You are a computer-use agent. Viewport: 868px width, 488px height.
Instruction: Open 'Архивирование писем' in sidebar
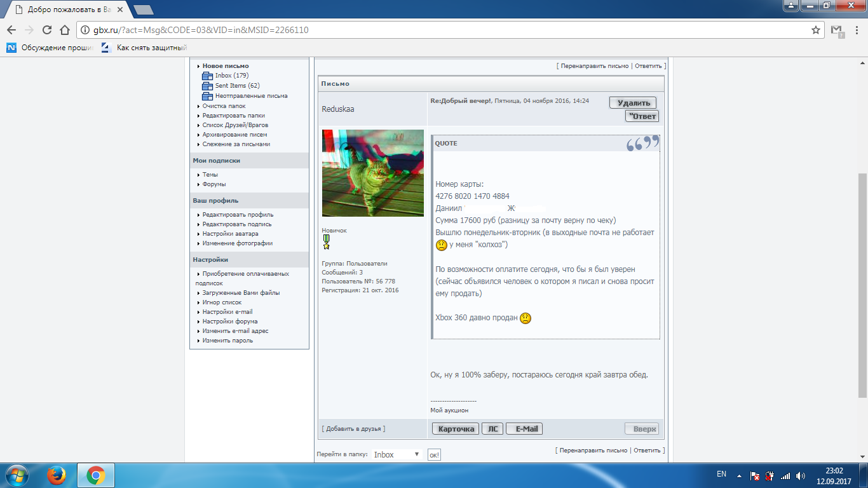(x=234, y=135)
